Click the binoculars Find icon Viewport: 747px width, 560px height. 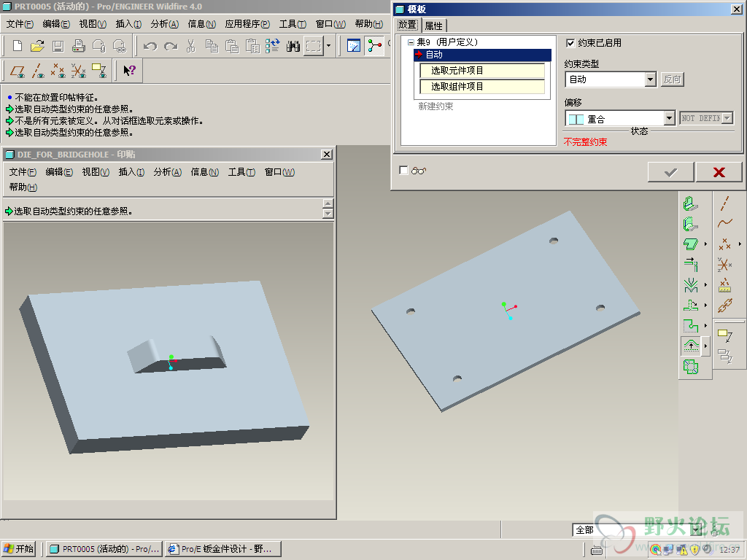click(293, 46)
